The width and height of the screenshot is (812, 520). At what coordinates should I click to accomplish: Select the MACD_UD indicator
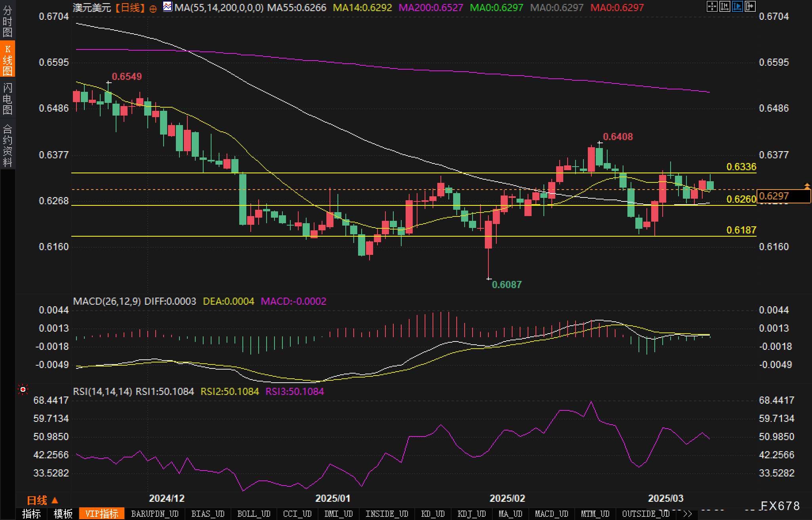pyautogui.click(x=551, y=514)
